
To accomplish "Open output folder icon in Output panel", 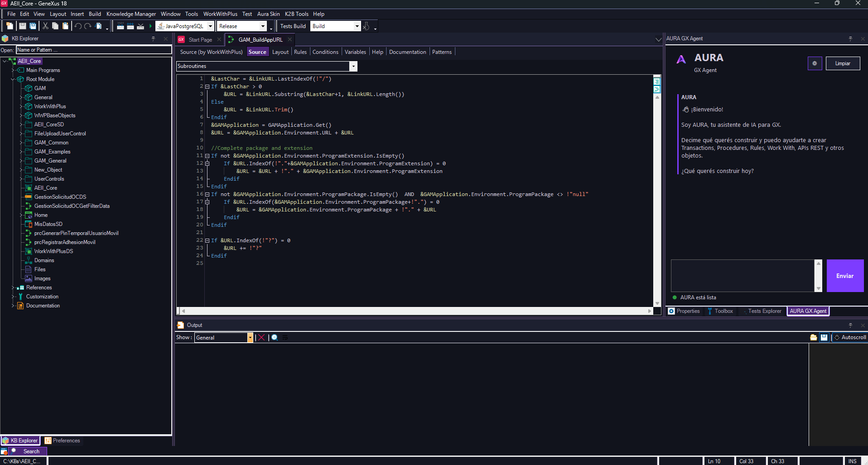I will [814, 337].
